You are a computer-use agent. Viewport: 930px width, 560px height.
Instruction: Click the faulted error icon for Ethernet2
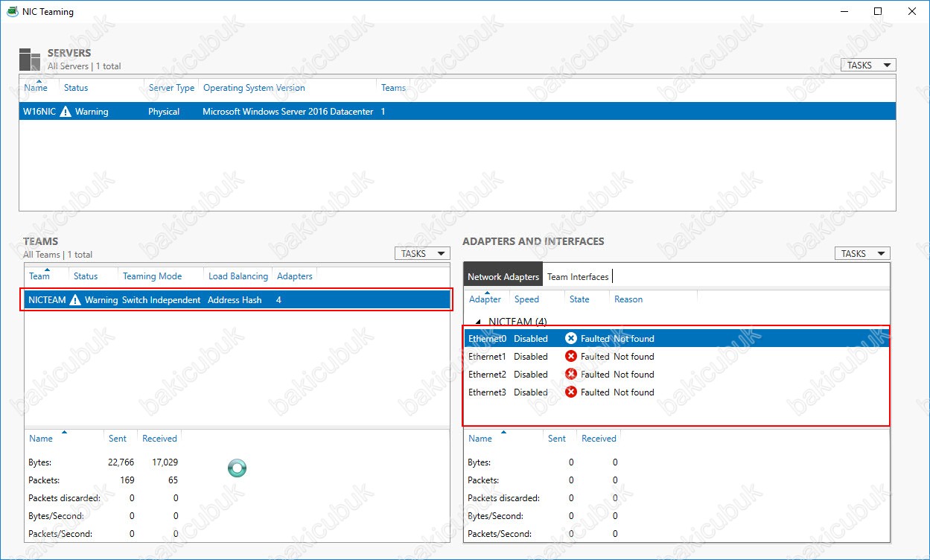571,375
